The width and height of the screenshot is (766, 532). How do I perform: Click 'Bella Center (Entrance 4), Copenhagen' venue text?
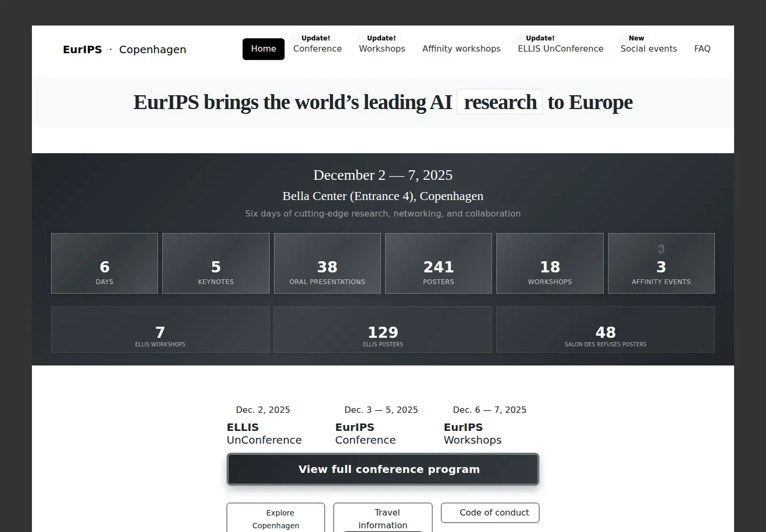pos(383,196)
